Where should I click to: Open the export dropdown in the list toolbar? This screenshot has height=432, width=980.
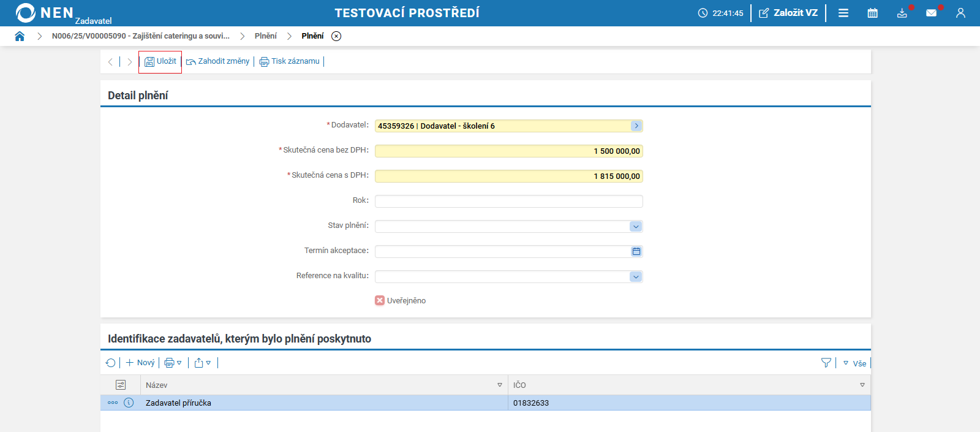203,363
